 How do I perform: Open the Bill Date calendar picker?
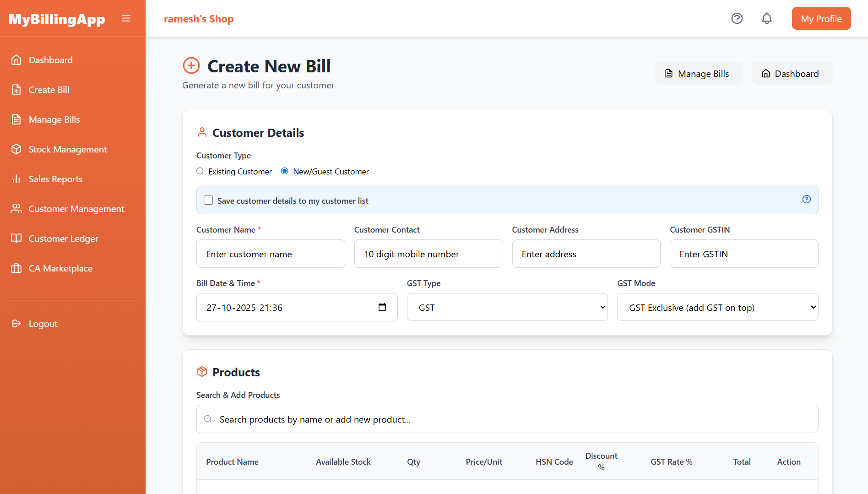point(382,307)
